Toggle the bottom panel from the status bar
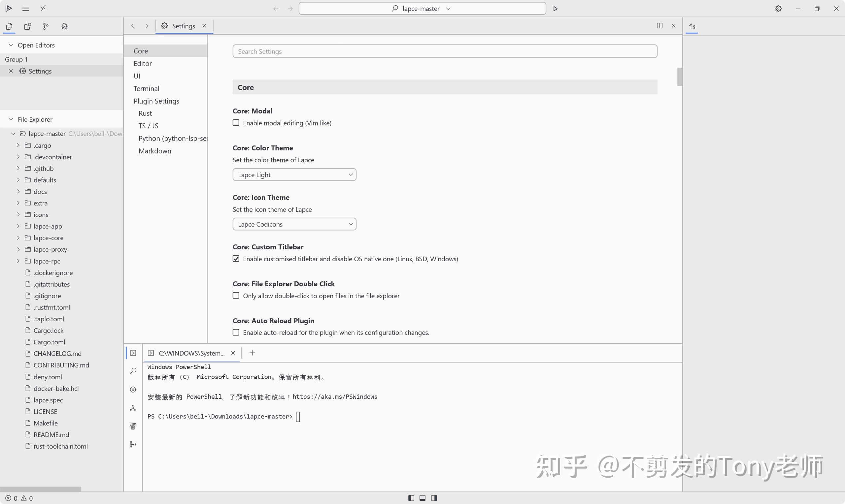Image resolution: width=845 pixels, height=504 pixels. tap(422, 498)
